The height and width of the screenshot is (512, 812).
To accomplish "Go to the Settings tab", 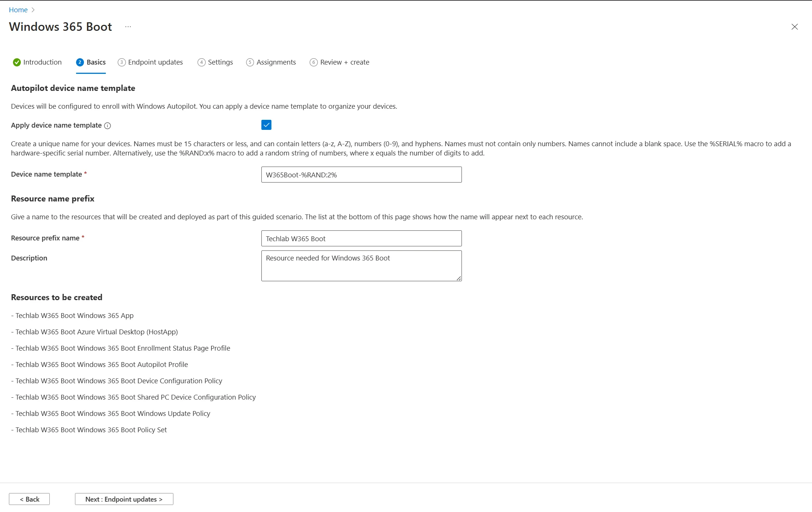I will point(220,62).
